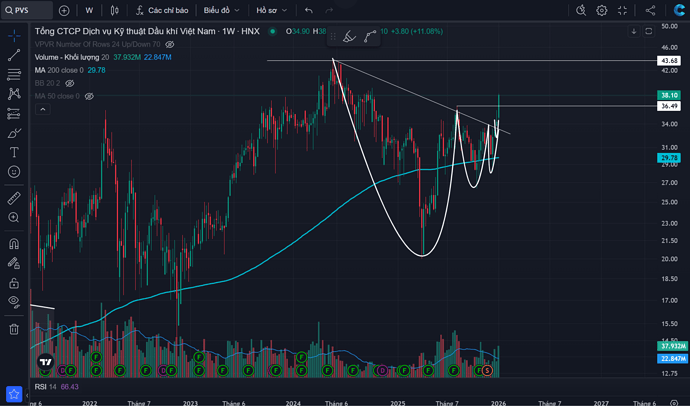The height and width of the screenshot is (406, 690).
Task: Hide all drawings with the sidebar eye icon
Action: click(x=14, y=301)
